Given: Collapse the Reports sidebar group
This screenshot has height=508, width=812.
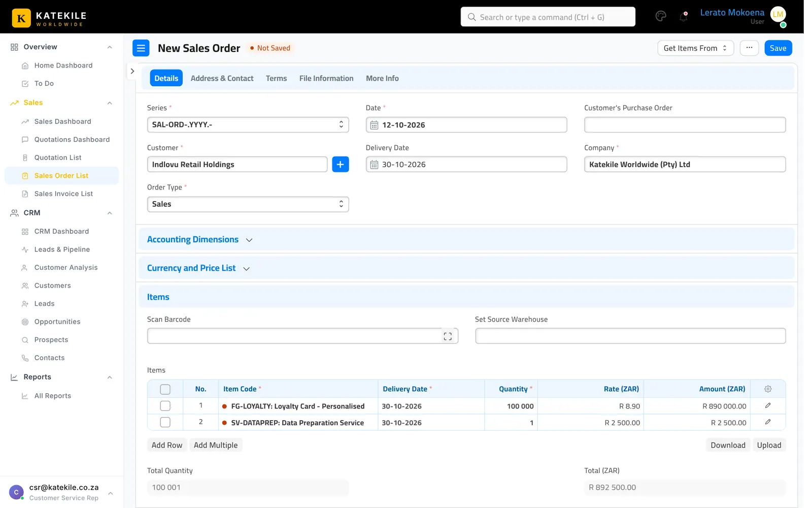Looking at the screenshot, I should [110, 377].
